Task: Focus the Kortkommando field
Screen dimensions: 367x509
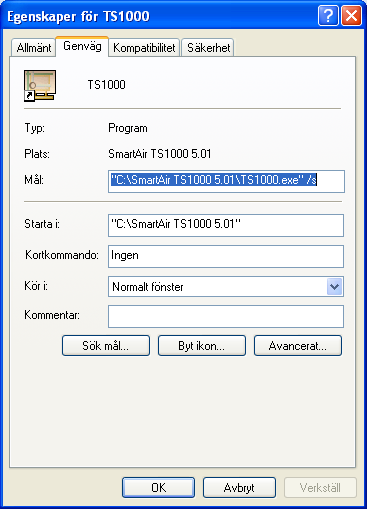Action: click(x=226, y=256)
